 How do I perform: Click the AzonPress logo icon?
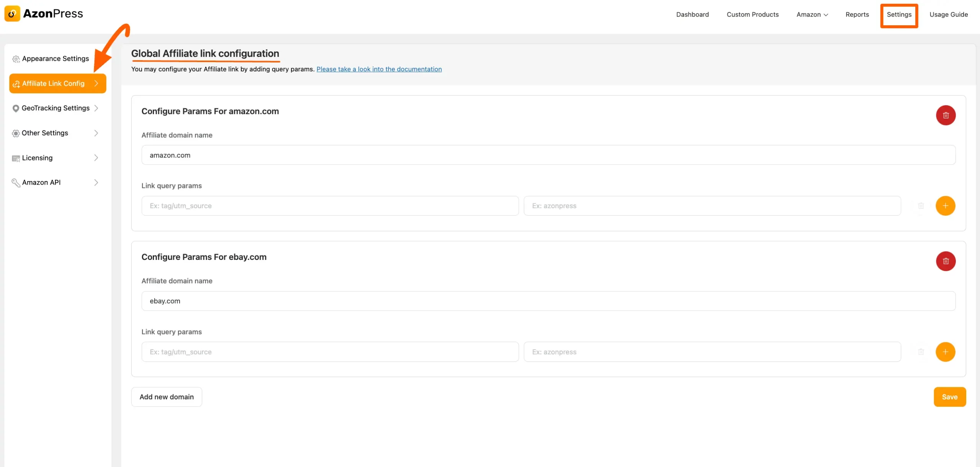coord(12,13)
